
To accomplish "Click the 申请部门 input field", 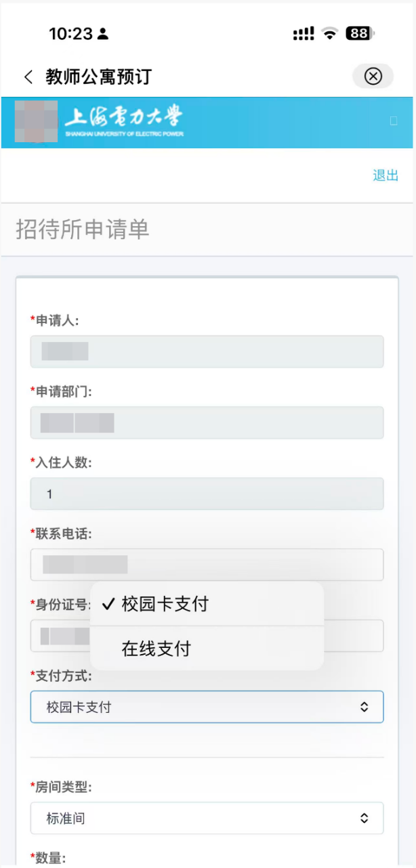I will pyautogui.click(x=207, y=422).
